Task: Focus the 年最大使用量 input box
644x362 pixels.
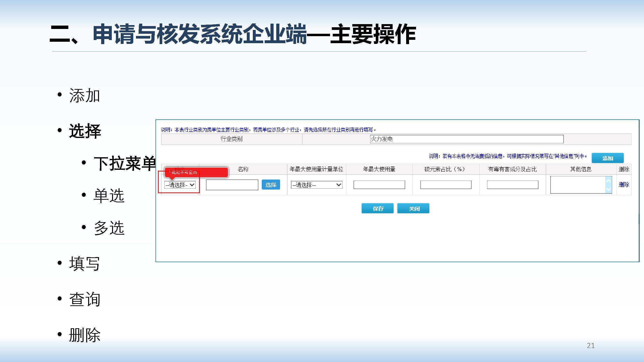Action: 379,185
